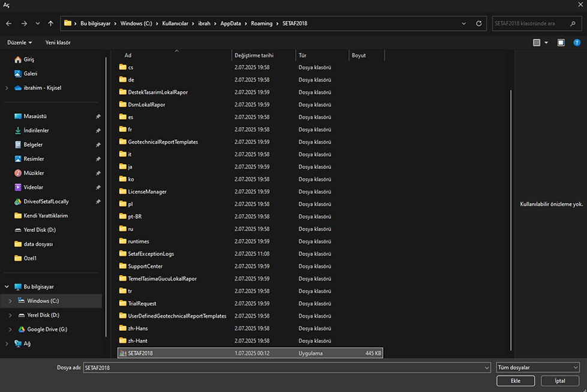Viewport: 587px width, 392px height.
Task: Click the Ekle button
Action: (x=516, y=381)
